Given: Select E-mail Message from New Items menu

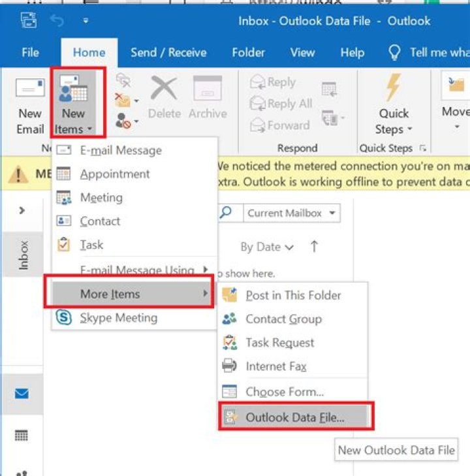Looking at the screenshot, I should click(134, 150).
